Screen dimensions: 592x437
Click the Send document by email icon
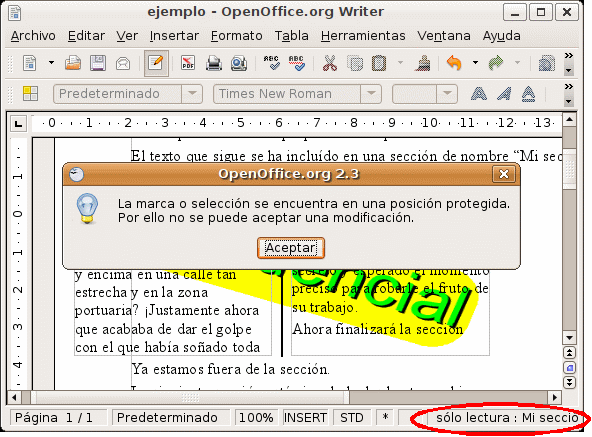point(123,63)
